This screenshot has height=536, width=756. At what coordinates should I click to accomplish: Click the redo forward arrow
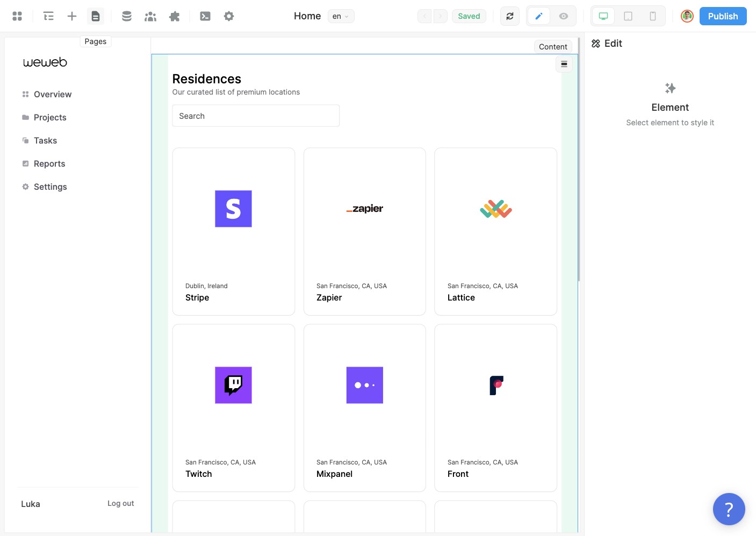pos(441,16)
